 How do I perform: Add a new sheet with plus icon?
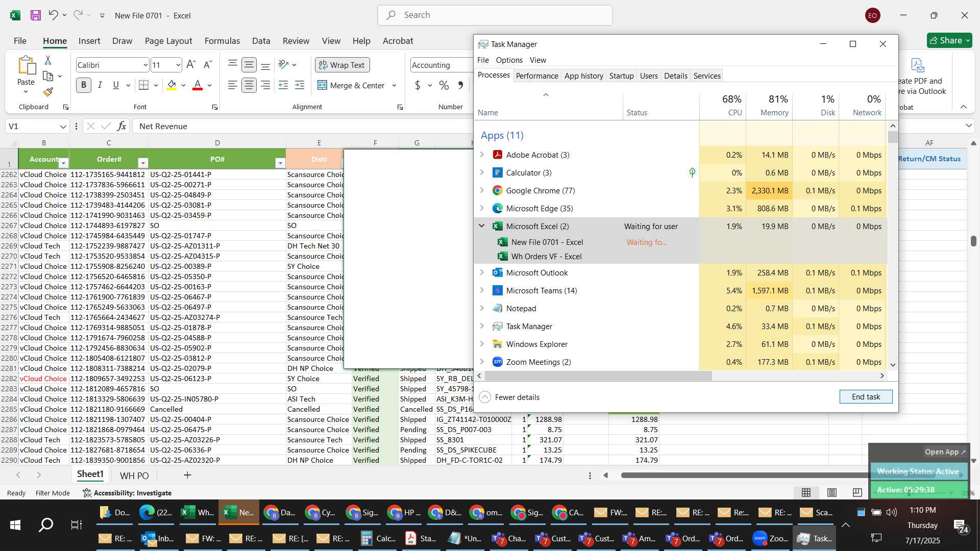point(187,475)
